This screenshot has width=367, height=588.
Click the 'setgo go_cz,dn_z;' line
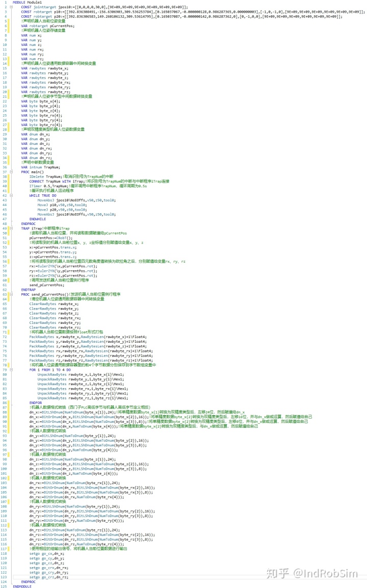(47, 563)
